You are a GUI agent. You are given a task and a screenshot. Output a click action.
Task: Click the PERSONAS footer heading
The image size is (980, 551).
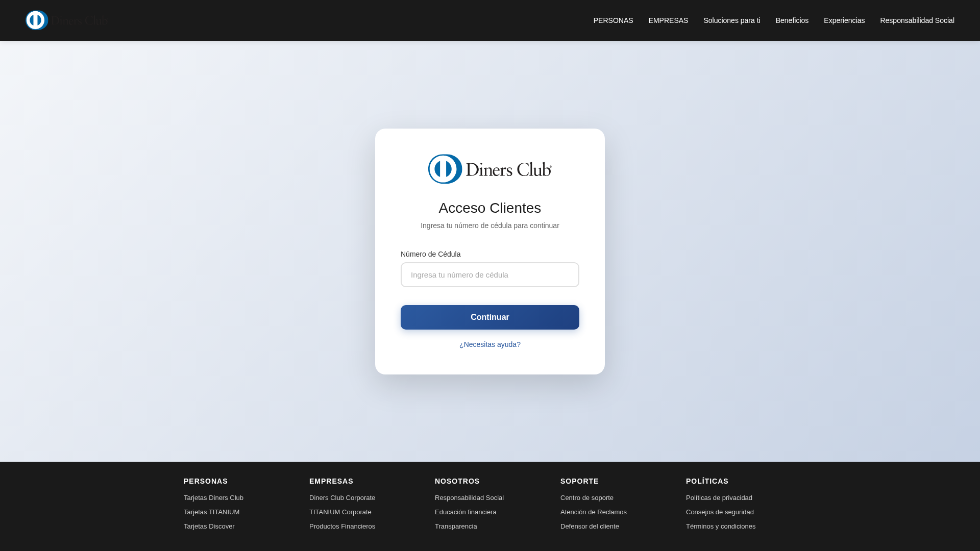click(206, 481)
